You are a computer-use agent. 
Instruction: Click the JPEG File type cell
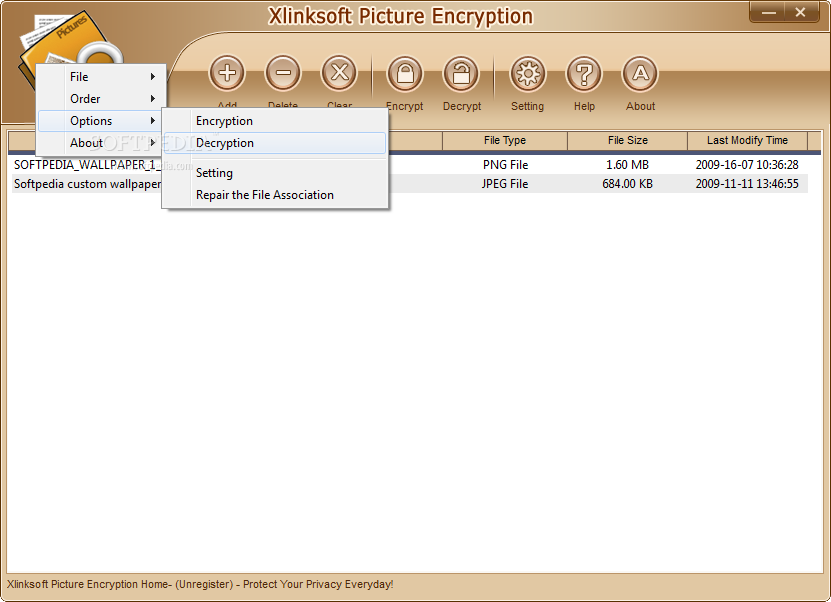505,184
